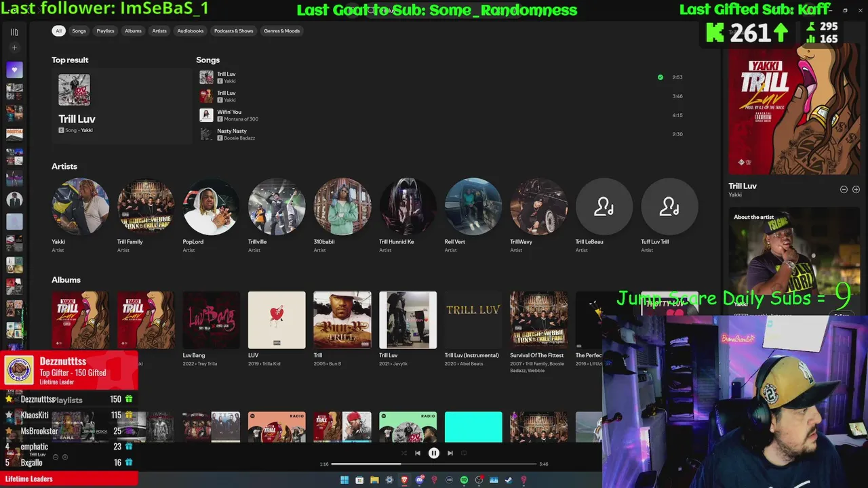
Task: Open Wifin' You song row
Action: (441, 115)
